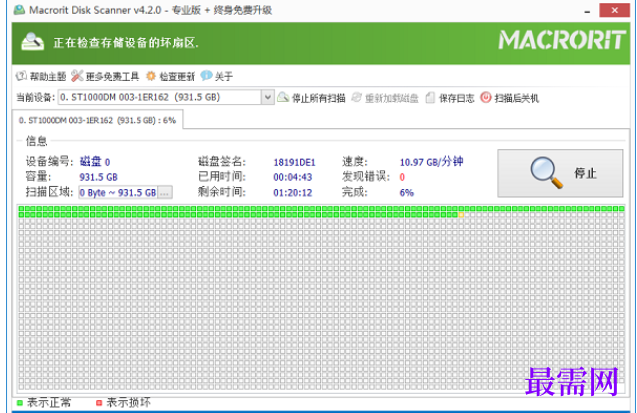Click the capacity value 931.5 GB

[x=98, y=177]
